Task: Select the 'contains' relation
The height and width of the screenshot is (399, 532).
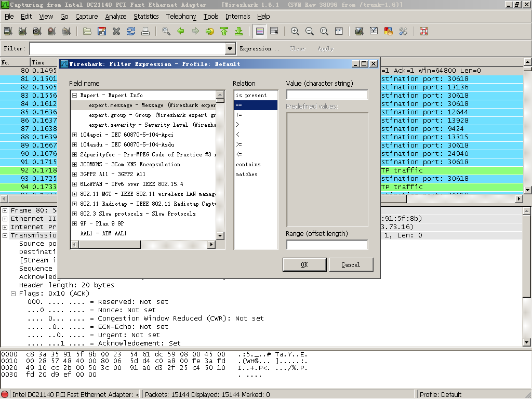Action: [x=256, y=165]
